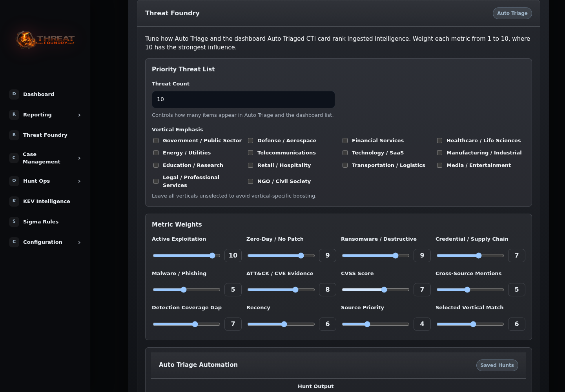The width and height of the screenshot is (565, 392).
Task: Expand the Configuration chevron
Action: coord(79,242)
